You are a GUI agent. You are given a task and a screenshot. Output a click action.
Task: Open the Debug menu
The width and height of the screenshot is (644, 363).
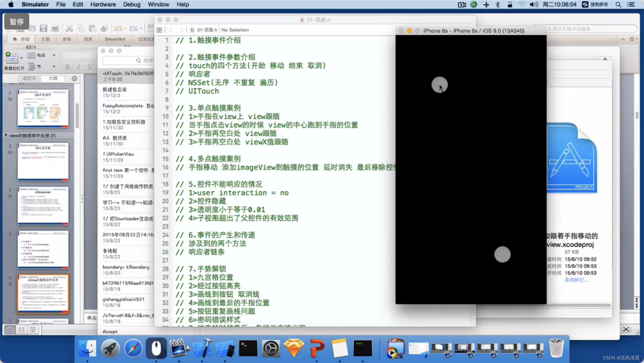[x=131, y=5]
